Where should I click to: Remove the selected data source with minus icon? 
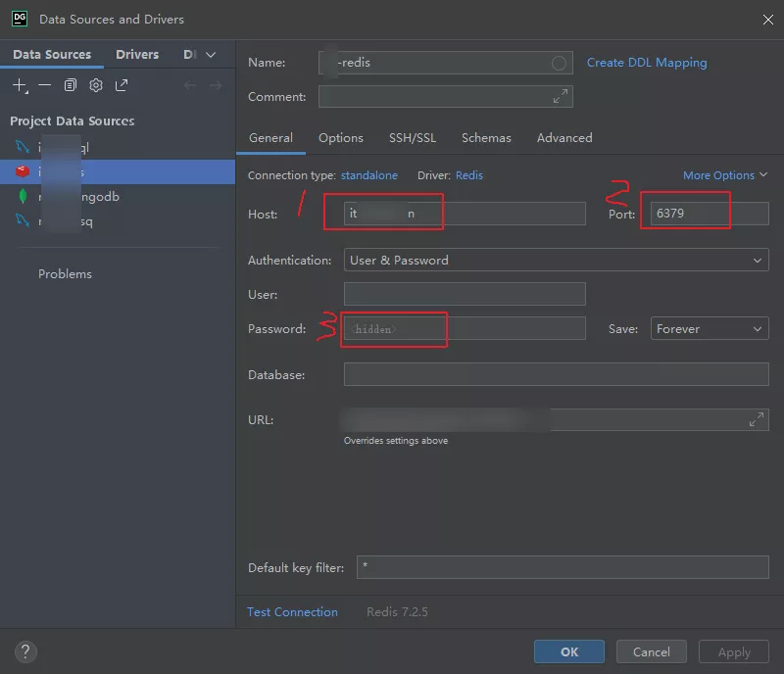(44, 85)
